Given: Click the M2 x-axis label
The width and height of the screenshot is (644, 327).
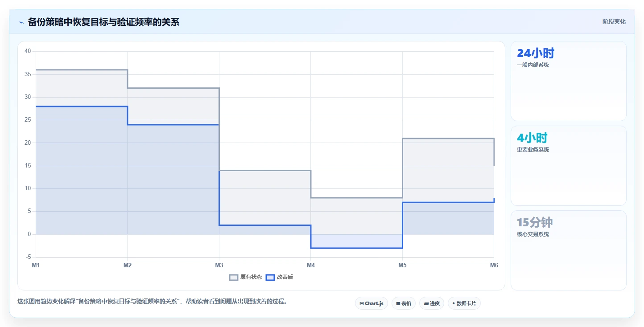Looking at the screenshot, I should coord(128,266).
